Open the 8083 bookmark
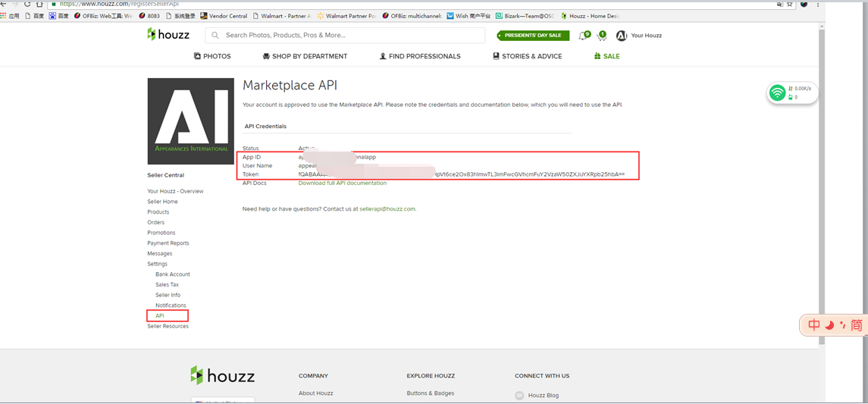The width and height of the screenshot is (868, 404). pos(149,16)
